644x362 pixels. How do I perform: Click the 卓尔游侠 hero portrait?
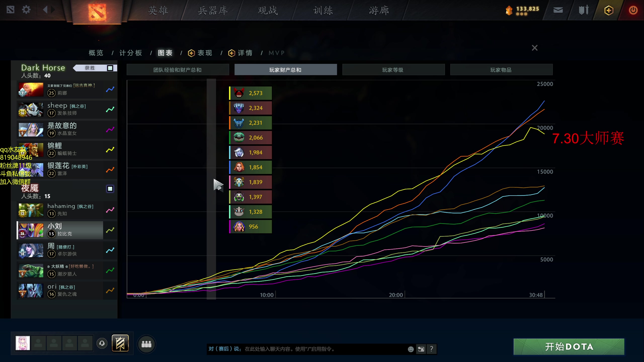click(x=31, y=250)
